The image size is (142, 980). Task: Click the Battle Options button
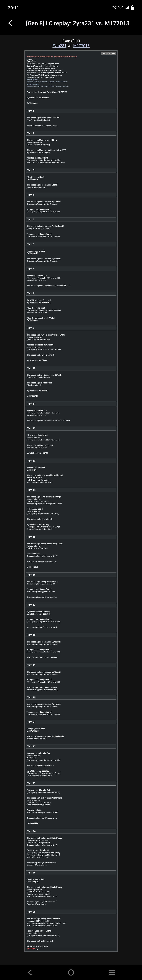click(108, 53)
